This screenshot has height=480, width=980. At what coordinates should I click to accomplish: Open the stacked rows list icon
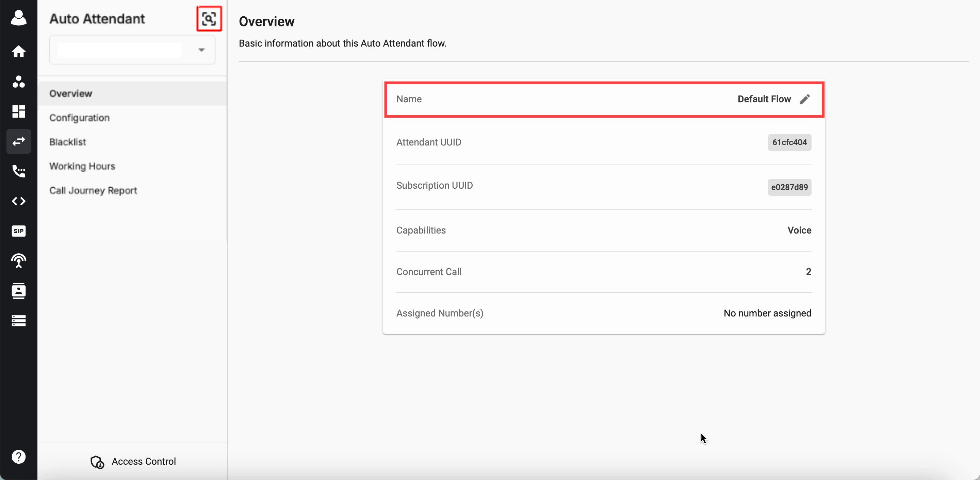point(19,321)
